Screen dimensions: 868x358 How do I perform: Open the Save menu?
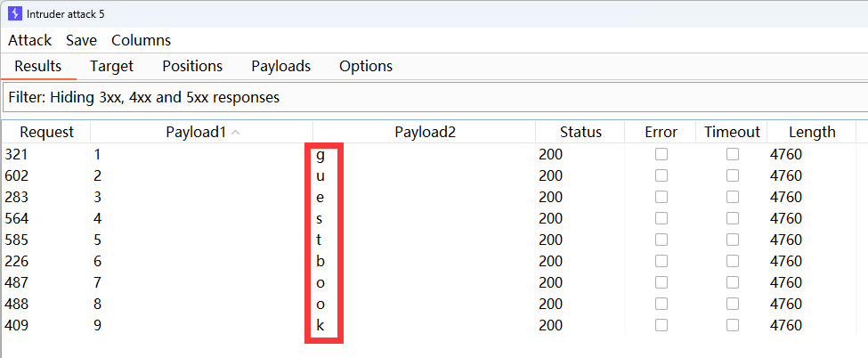point(81,40)
